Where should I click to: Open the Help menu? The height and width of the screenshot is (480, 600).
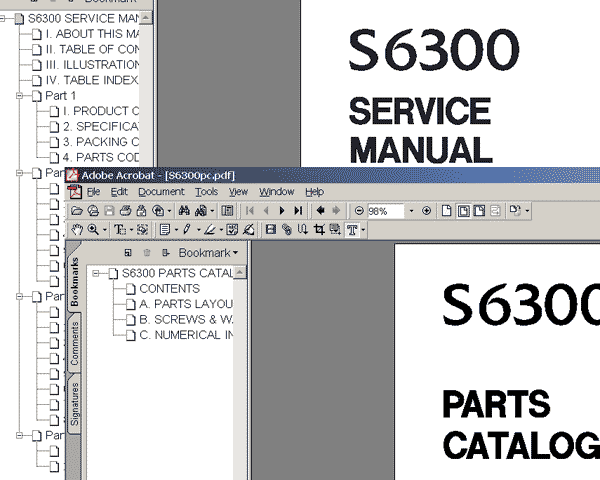click(315, 192)
